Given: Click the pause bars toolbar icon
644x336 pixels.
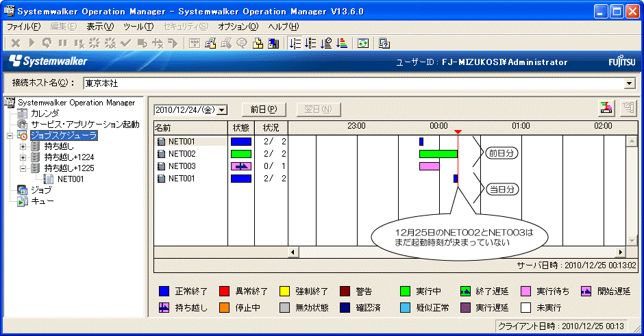Looking at the screenshot, I should (x=62, y=43).
